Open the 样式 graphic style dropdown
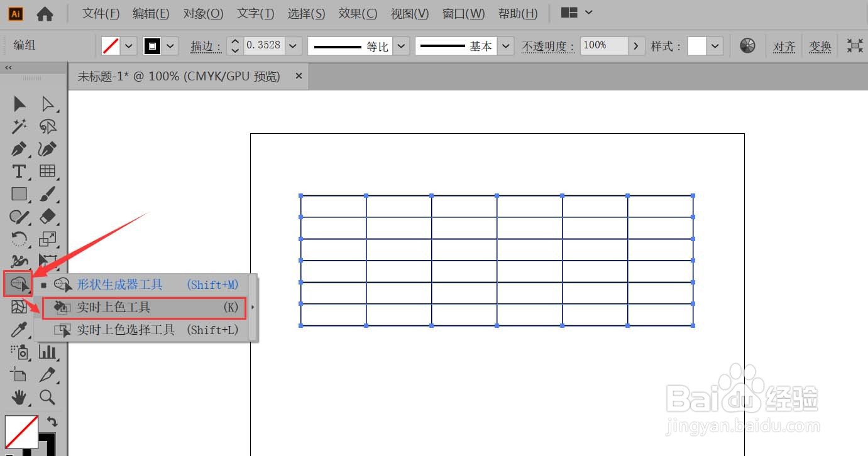This screenshot has width=868, height=456. 715,46
